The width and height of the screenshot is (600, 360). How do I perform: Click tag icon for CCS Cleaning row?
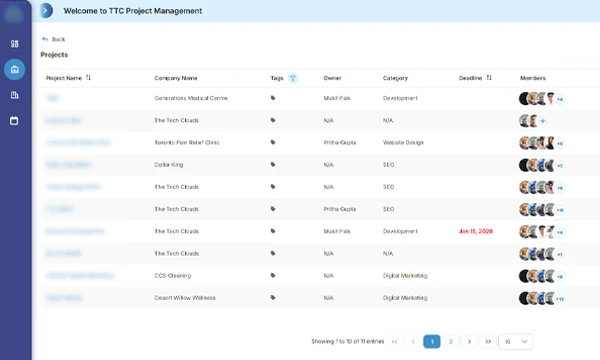coord(273,275)
